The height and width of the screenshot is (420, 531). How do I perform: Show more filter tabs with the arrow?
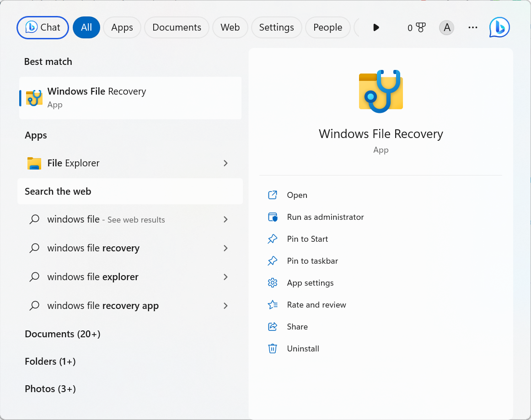tap(376, 27)
